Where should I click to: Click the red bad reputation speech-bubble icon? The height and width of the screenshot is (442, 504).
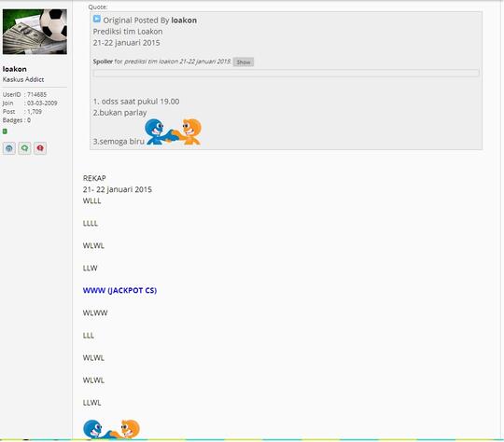tap(40, 148)
